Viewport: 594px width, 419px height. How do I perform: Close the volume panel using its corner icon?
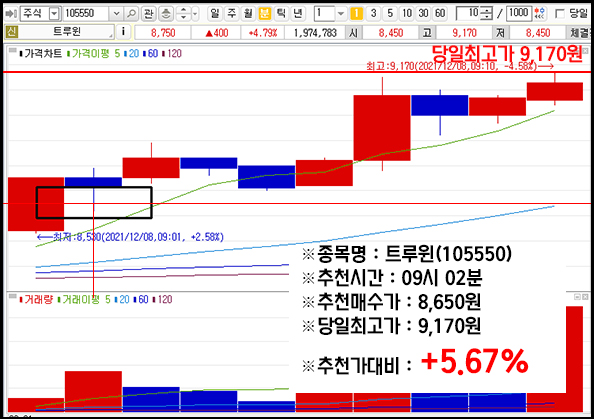pos(585,297)
